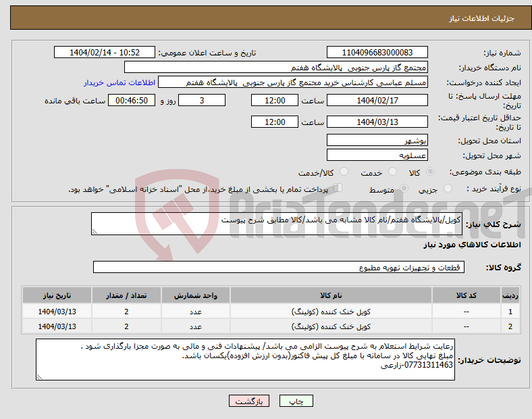Click the request creator field مسلم عباسی

tap(293, 82)
